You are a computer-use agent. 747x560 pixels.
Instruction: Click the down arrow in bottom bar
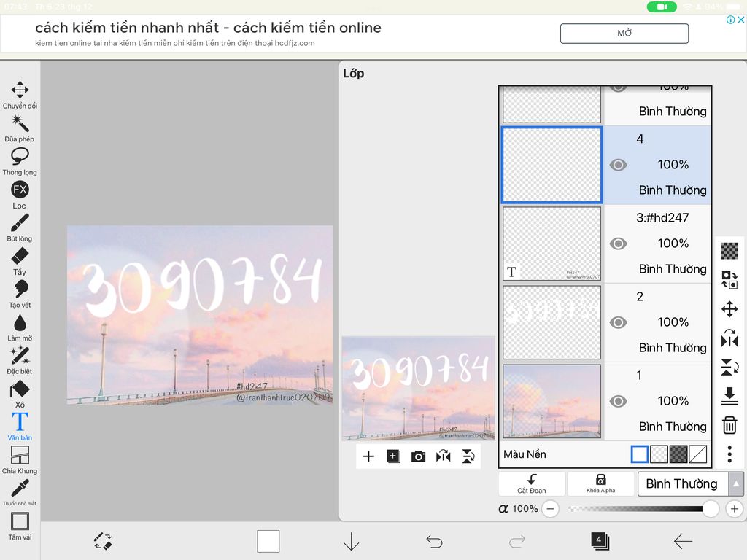[351, 542]
